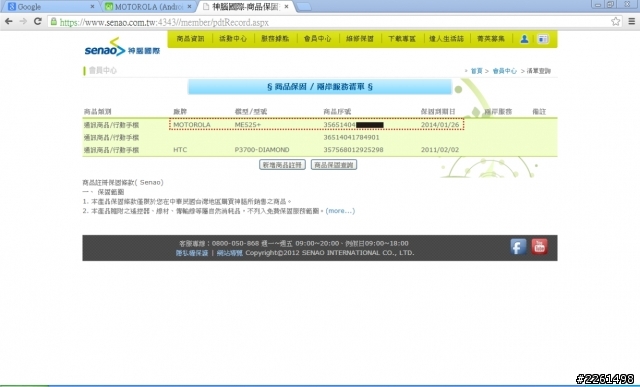
Task: Open 達人生活誌 navigation menu
Action: coord(446,39)
